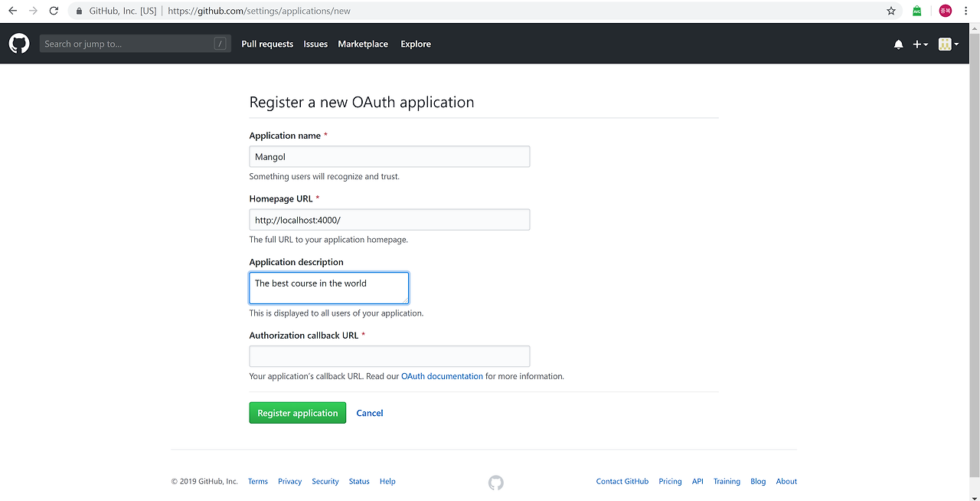The width and height of the screenshot is (980, 501).
Task: Click the Application description label
Action: click(x=296, y=262)
